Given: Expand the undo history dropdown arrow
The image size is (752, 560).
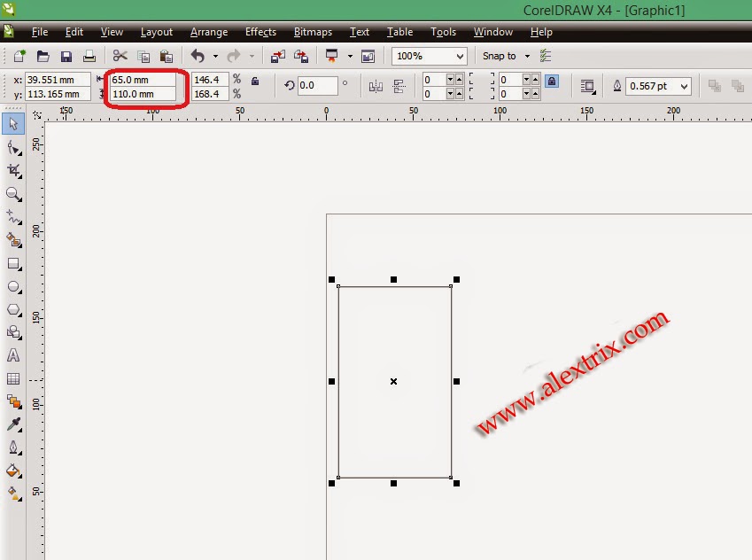Looking at the screenshot, I should pyautogui.click(x=215, y=56).
